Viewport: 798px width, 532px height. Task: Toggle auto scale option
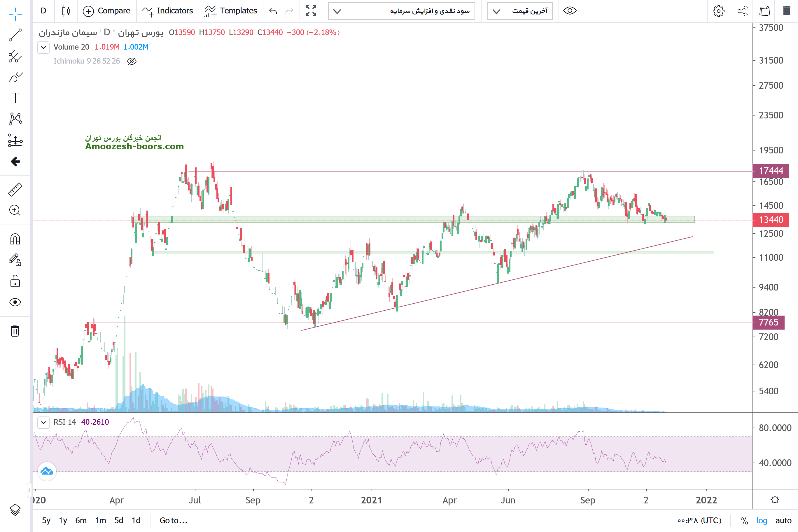click(x=783, y=520)
